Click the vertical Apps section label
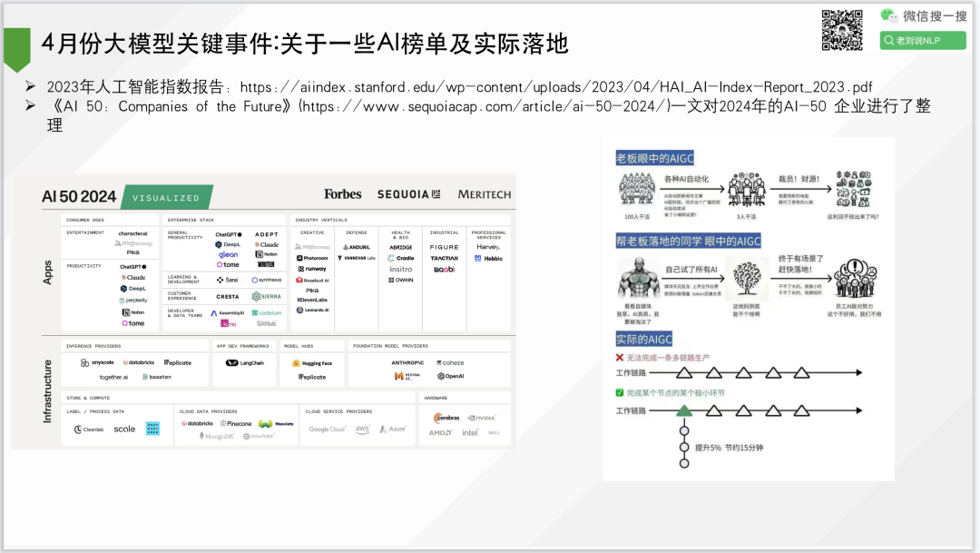980x553 pixels. pyautogui.click(x=47, y=272)
